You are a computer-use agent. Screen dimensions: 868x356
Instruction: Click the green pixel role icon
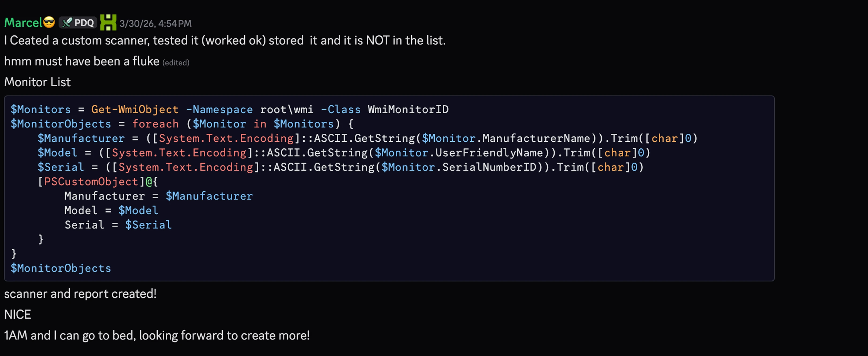click(108, 22)
